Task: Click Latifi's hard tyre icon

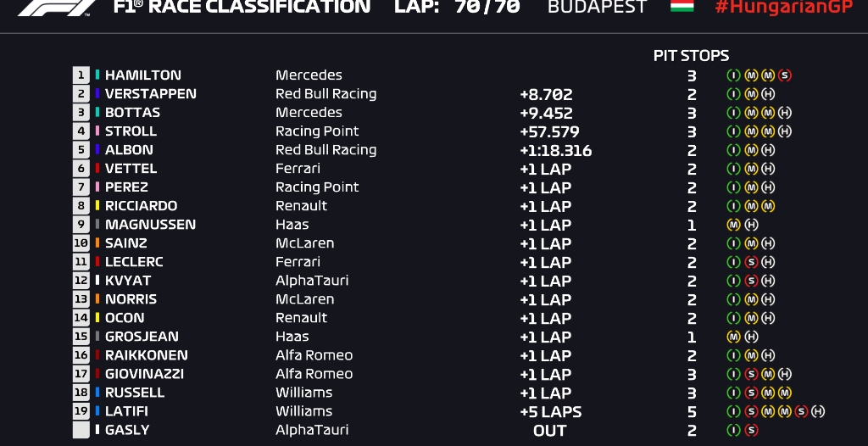Action: click(818, 411)
